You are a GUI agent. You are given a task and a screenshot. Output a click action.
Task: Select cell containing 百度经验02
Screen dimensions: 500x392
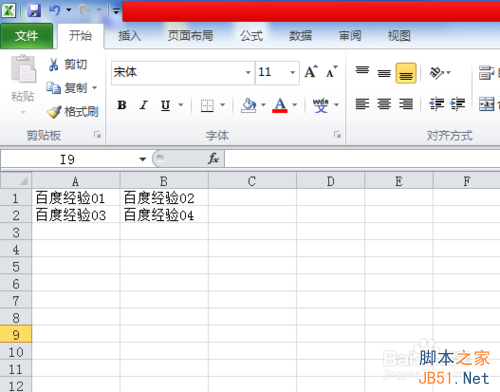164,198
